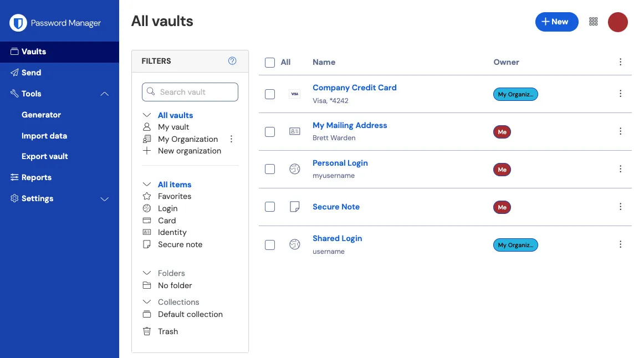Open the Trash filter
The image size is (644, 358).
point(167,331)
